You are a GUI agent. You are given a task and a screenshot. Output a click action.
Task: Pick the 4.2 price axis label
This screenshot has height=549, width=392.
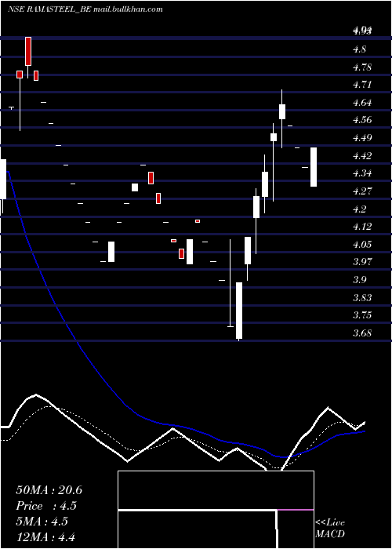coord(359,209)
